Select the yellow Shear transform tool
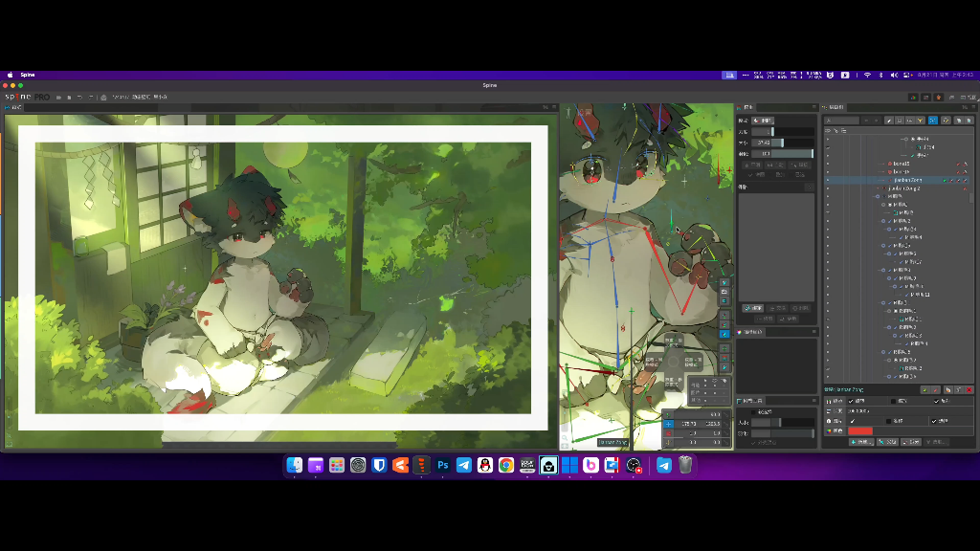The height and width of the screenshot is (551, 980). click(x=666, y=443)
